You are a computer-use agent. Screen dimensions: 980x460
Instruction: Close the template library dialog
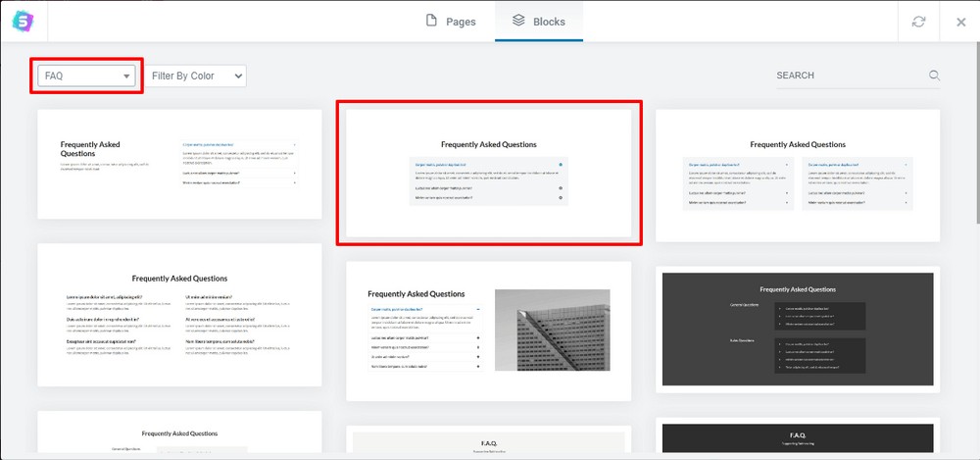click(x=961, y=22)
